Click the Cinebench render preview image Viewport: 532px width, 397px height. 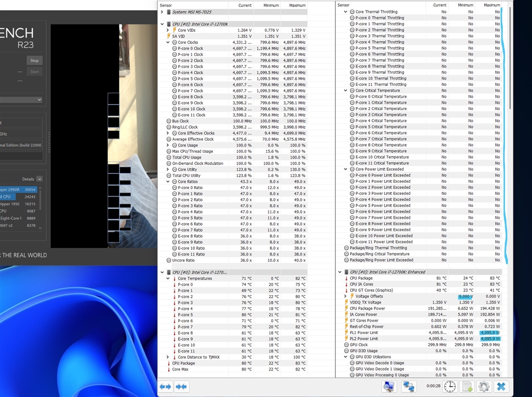point(104,136)
